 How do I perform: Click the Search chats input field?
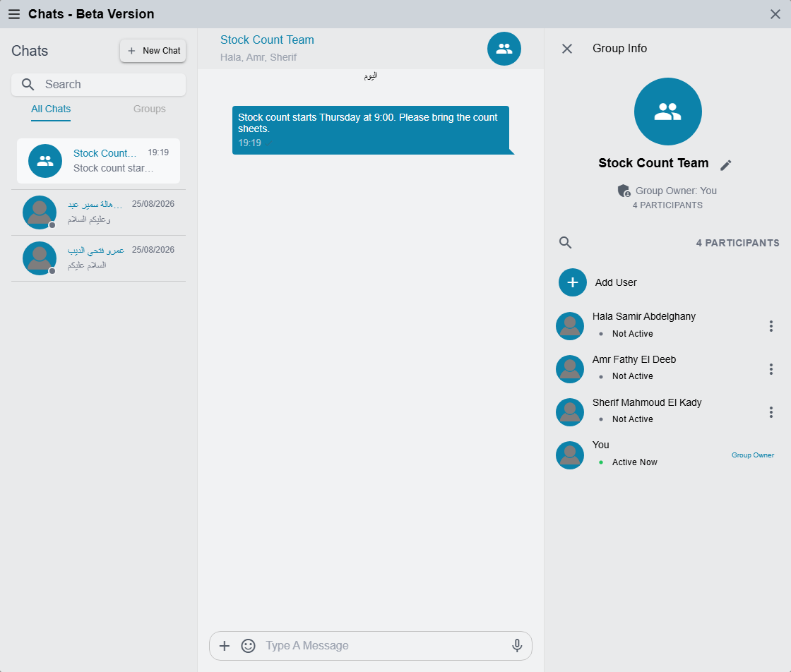98,85
